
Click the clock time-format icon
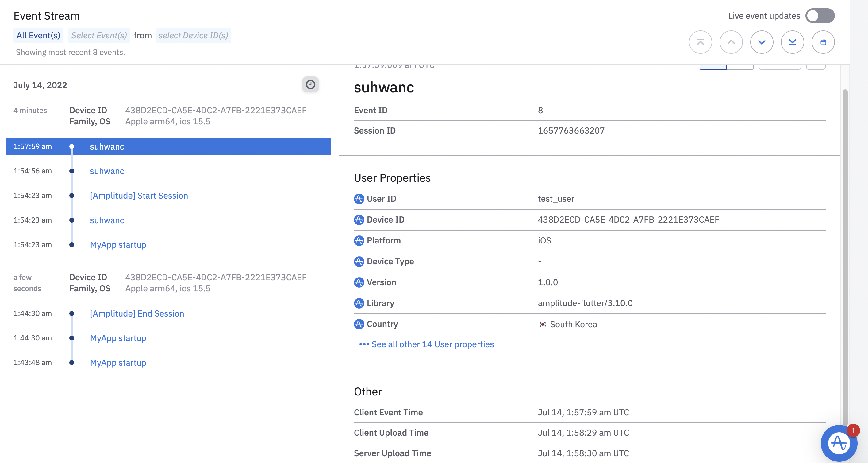[310, 84]
